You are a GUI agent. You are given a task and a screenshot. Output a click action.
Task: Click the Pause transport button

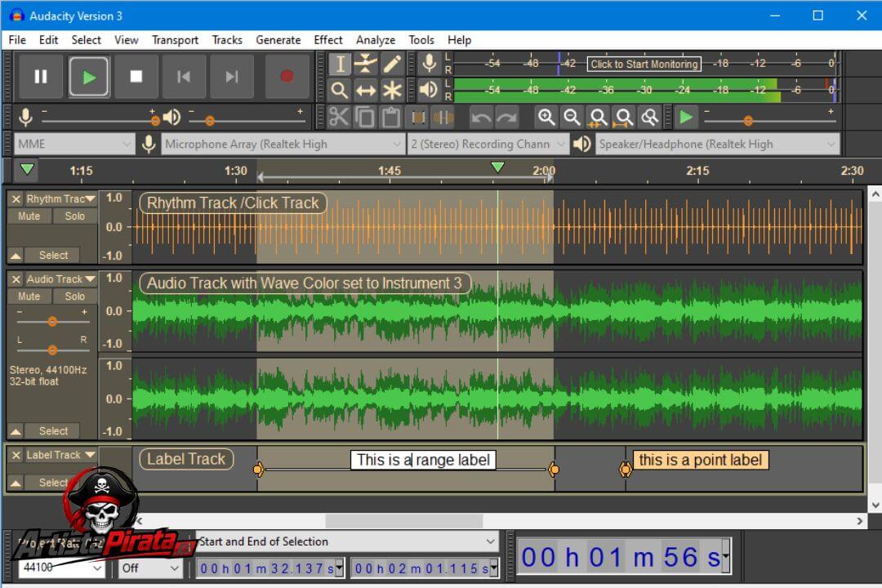41,77
